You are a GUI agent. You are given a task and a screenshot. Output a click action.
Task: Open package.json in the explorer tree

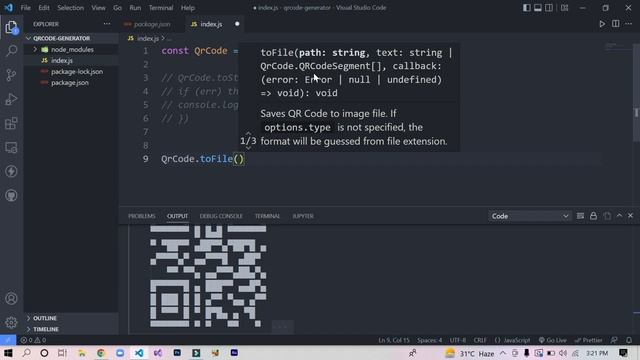click(x=71, y=82)
